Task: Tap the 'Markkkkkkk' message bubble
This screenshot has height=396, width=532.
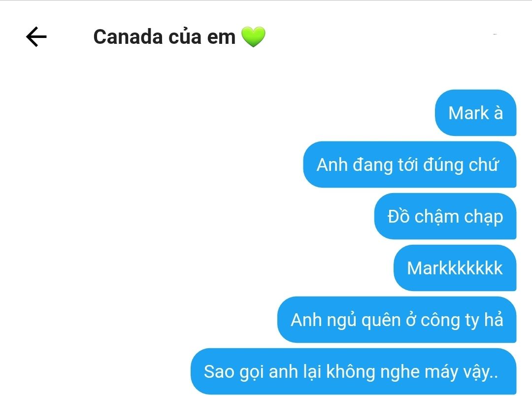Action: coord(455,268)
